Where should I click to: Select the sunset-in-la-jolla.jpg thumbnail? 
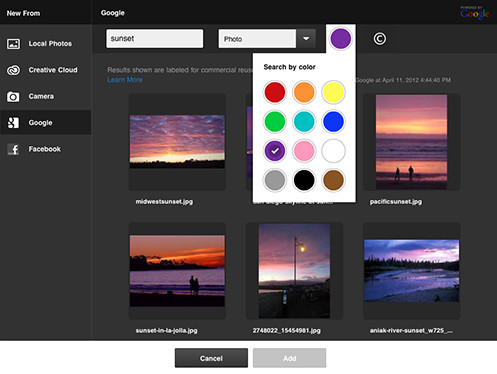177,271
